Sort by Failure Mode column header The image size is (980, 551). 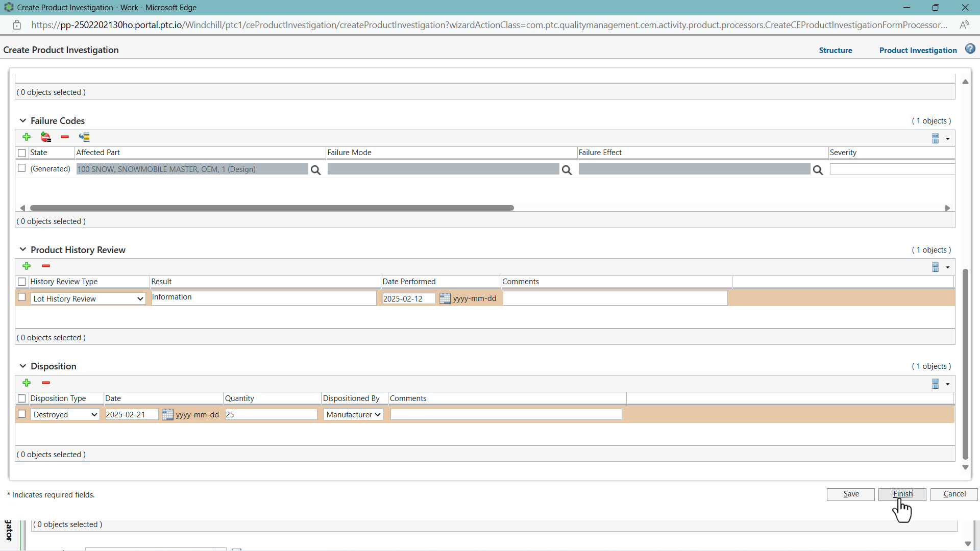451,153
